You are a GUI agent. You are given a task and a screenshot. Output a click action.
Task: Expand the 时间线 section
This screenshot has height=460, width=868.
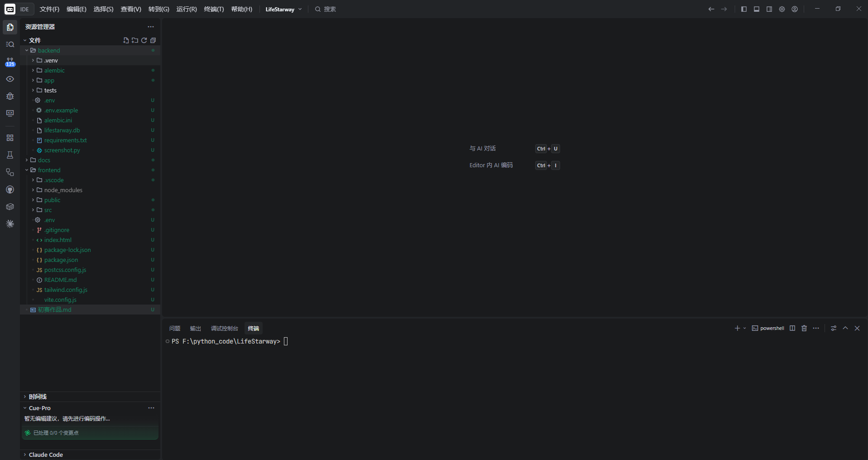[91, 397]
